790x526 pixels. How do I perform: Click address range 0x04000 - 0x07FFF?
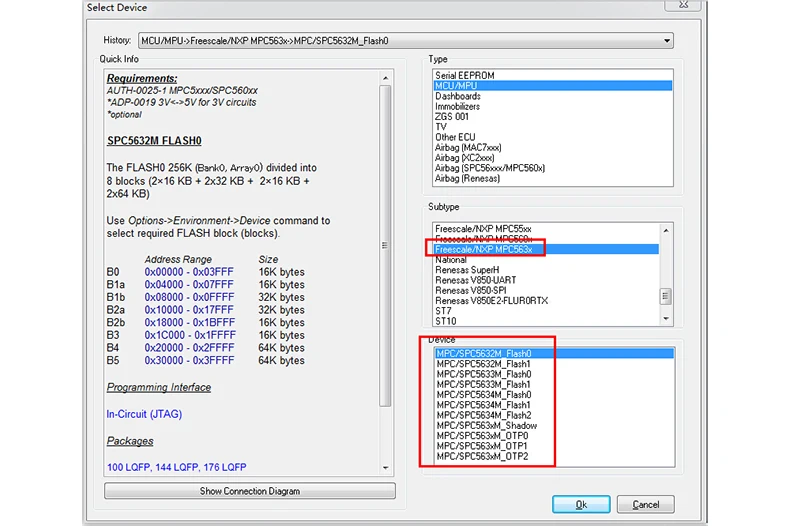189,285
